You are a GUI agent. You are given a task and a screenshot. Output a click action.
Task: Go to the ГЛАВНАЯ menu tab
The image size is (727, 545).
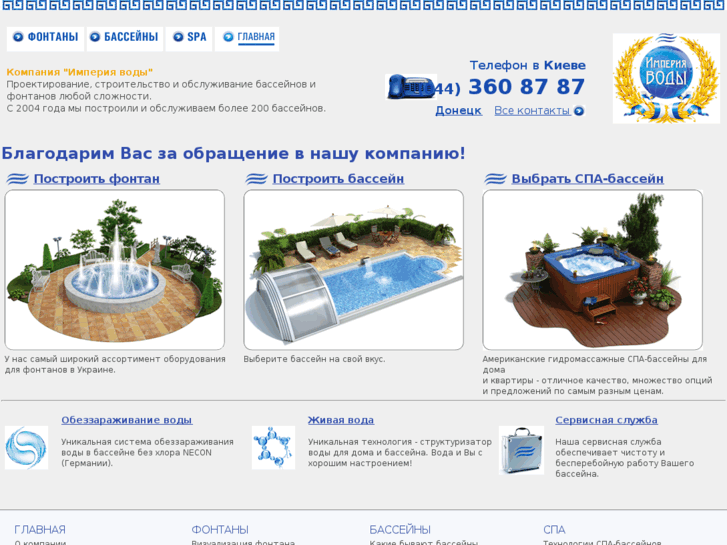tap(247, 37)
